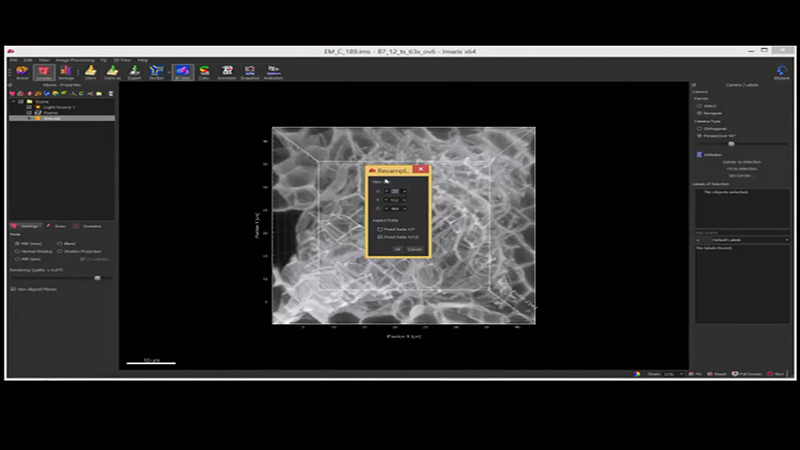Viewport: 800px width, 450px height.
Task: Click the Store as toolbar icon
Action: click(112, 72)
